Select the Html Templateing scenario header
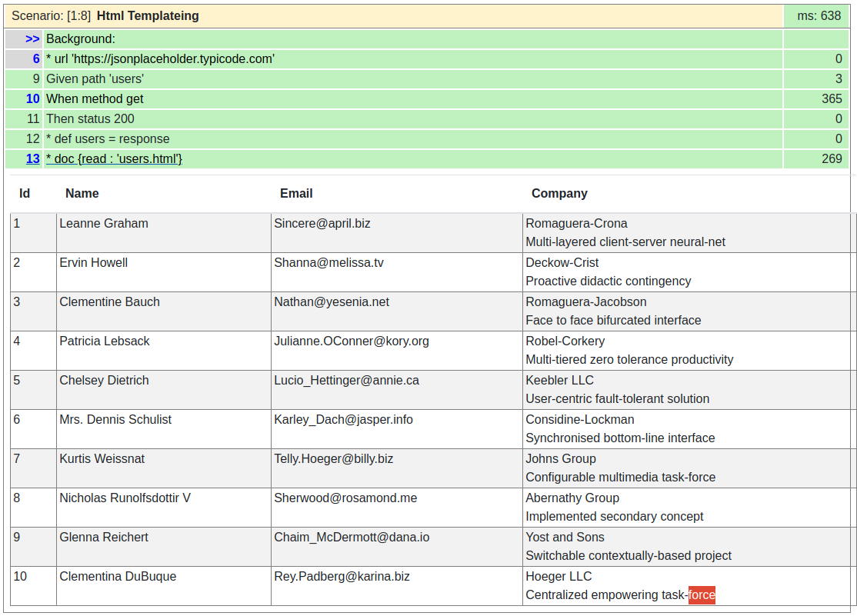 click(x=148, y=15)
